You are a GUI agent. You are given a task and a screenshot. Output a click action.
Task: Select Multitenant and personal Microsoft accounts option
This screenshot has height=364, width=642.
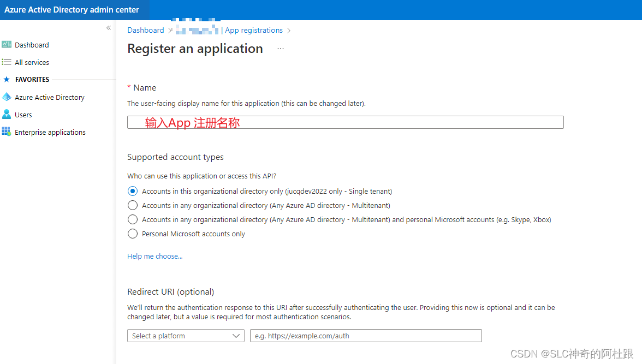click(133, 219)
